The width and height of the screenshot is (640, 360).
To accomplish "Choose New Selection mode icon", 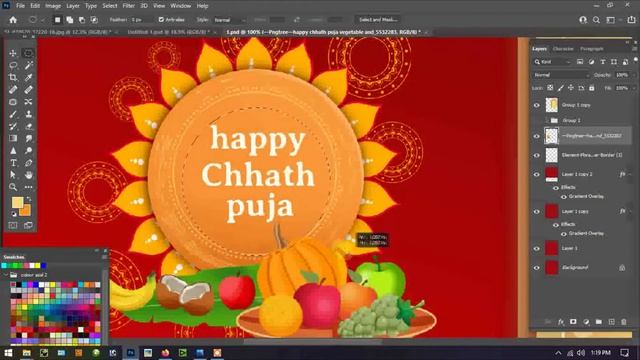I will point(58,20).
